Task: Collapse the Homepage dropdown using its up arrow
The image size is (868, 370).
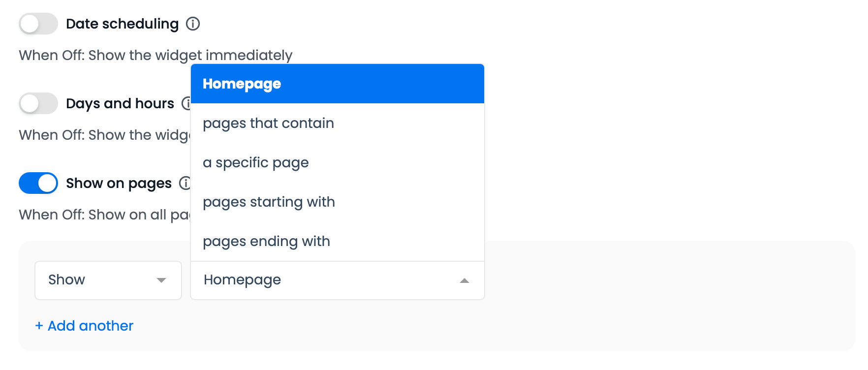Action: click(x=464, y=280)
